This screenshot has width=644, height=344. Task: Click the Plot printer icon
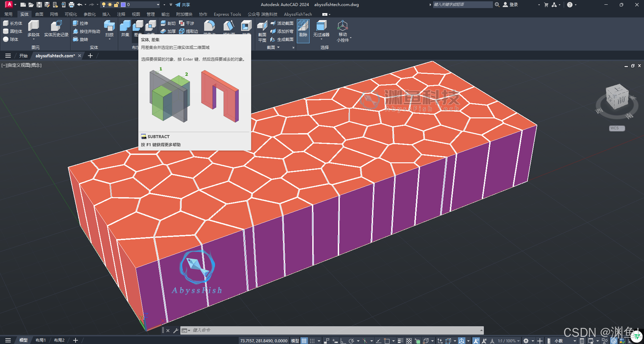click(71, 5)
